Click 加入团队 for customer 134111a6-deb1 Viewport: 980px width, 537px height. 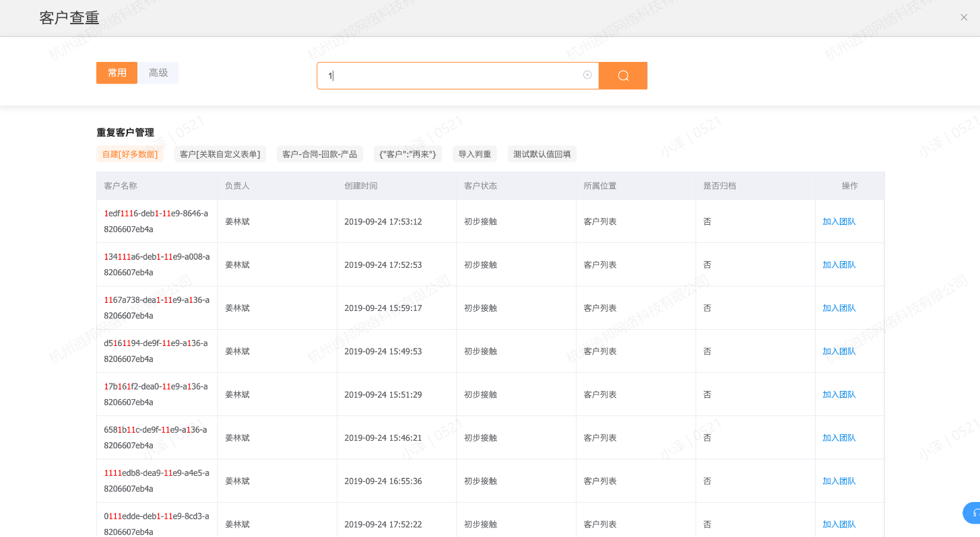pos(839,264)
